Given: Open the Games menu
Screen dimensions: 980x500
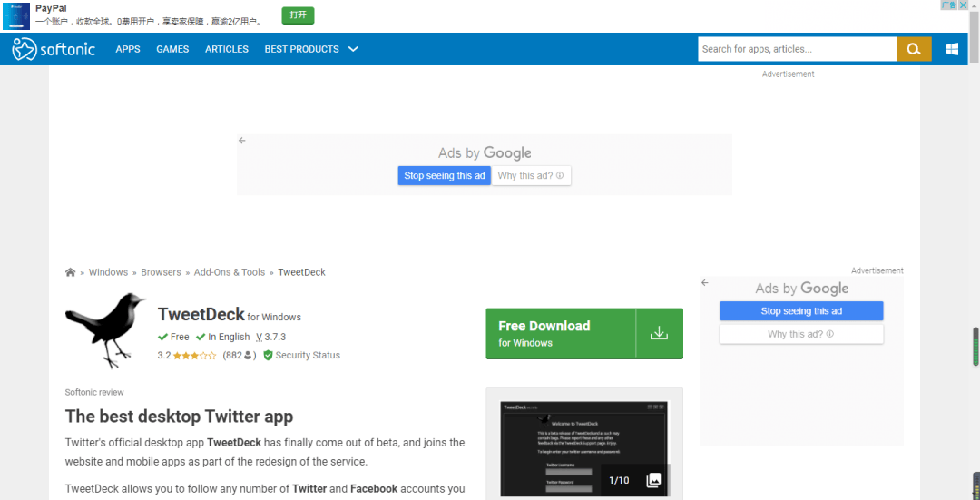Looking at the screenshot, I should (x=172, y=49).
